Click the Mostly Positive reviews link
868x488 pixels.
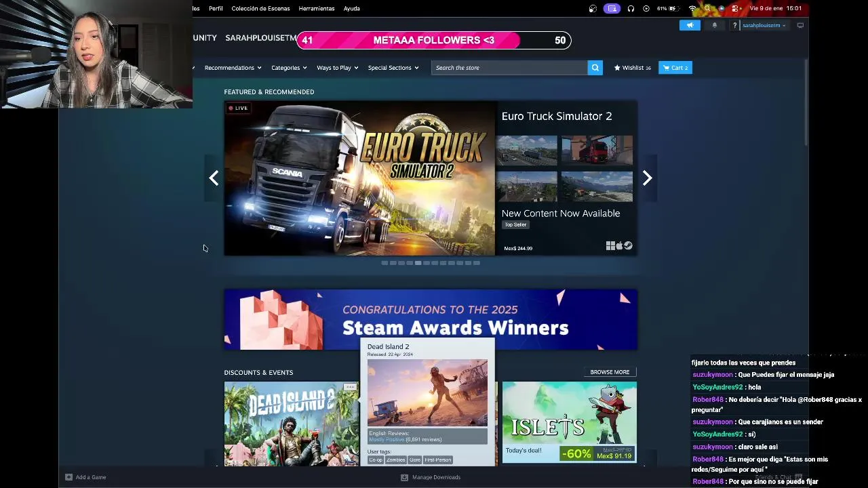387,439
